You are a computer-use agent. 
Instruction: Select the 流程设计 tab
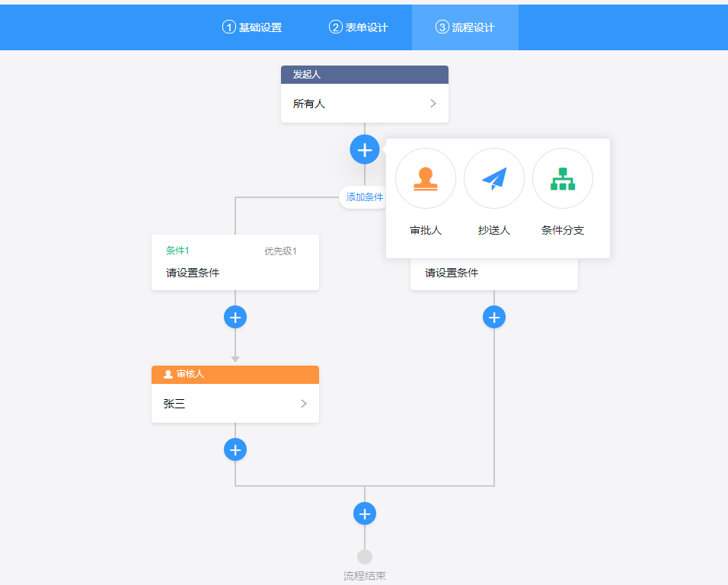click(465, 27)
